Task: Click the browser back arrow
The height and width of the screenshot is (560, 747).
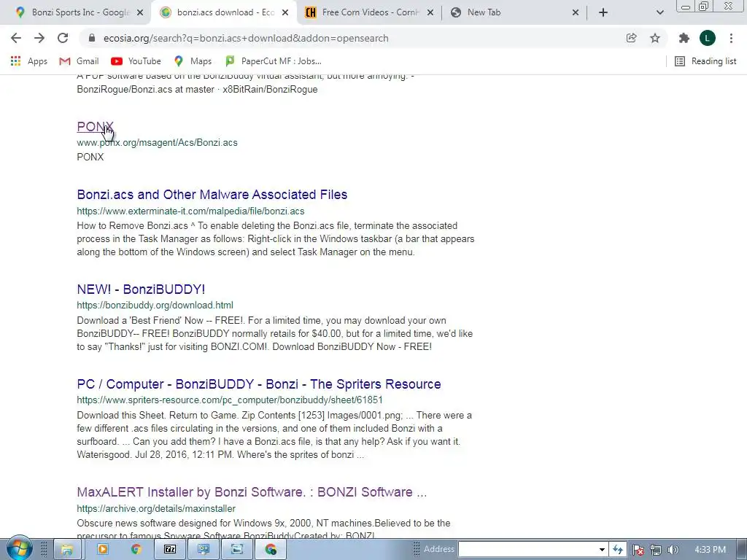Action: 16,38
